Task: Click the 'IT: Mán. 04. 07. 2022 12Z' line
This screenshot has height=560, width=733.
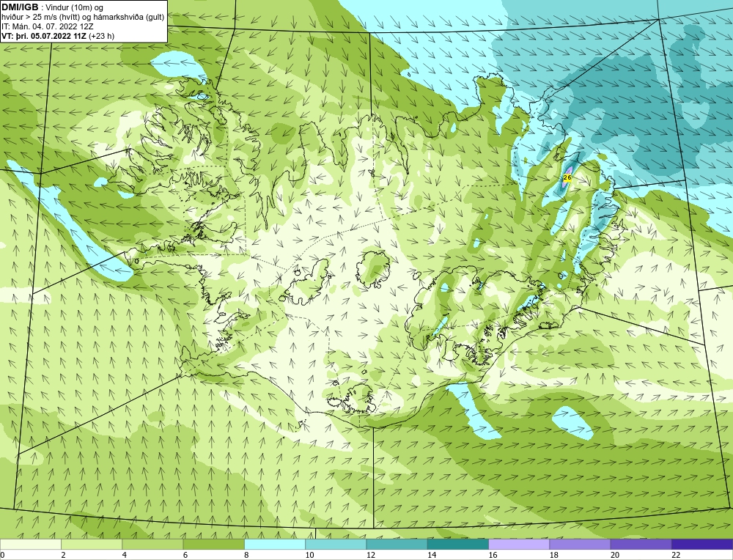Action: pos(47,26)
